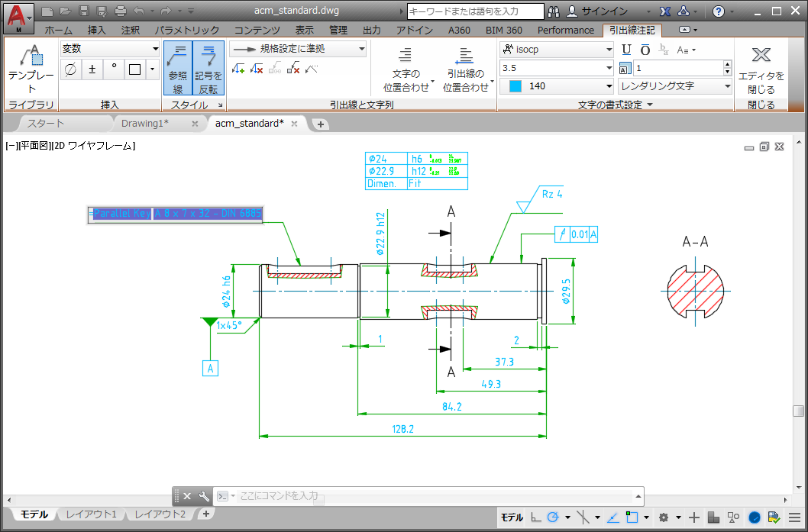
Task: Insert the plus-minus symbol
Action: (x=92, y=69)
